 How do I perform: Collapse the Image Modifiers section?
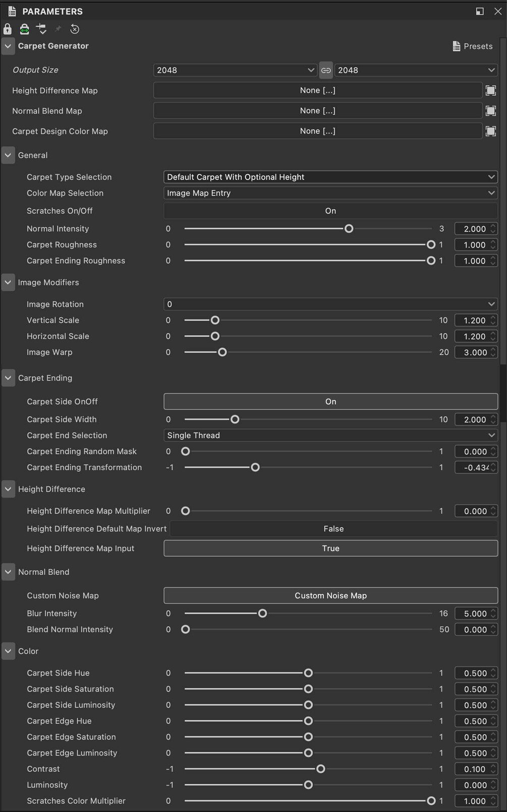[x=8, y=282]
